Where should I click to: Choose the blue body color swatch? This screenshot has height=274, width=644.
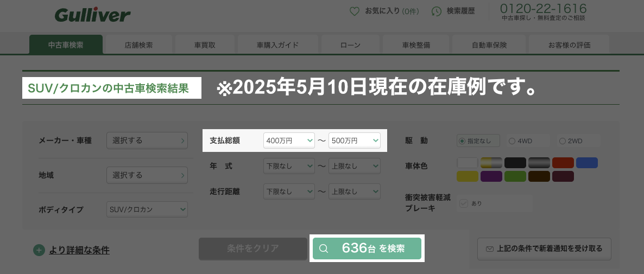point(587,163)
